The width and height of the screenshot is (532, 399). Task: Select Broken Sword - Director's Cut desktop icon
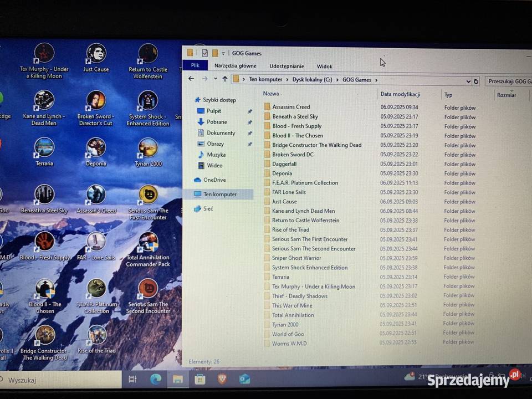click(96, 108)
